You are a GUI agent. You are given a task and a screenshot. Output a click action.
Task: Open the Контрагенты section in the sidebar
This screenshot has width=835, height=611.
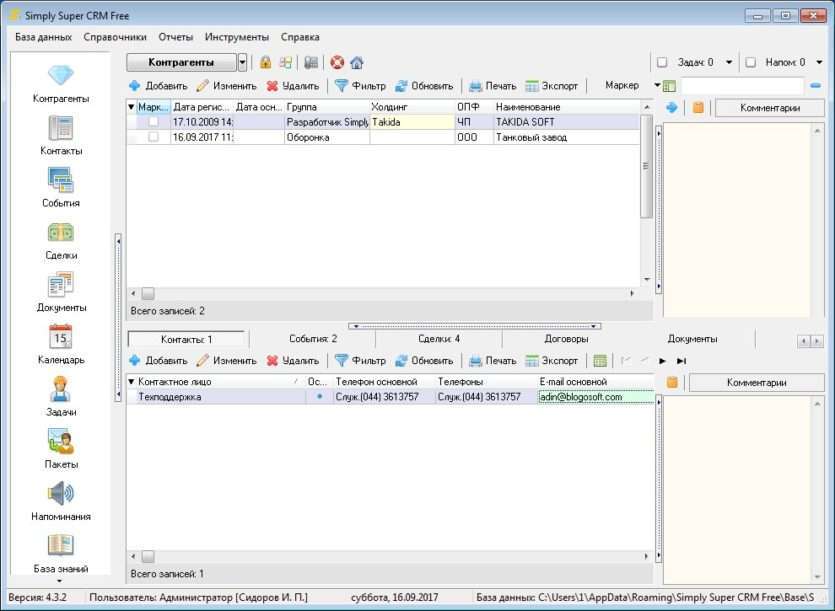[x=61, y=83]
